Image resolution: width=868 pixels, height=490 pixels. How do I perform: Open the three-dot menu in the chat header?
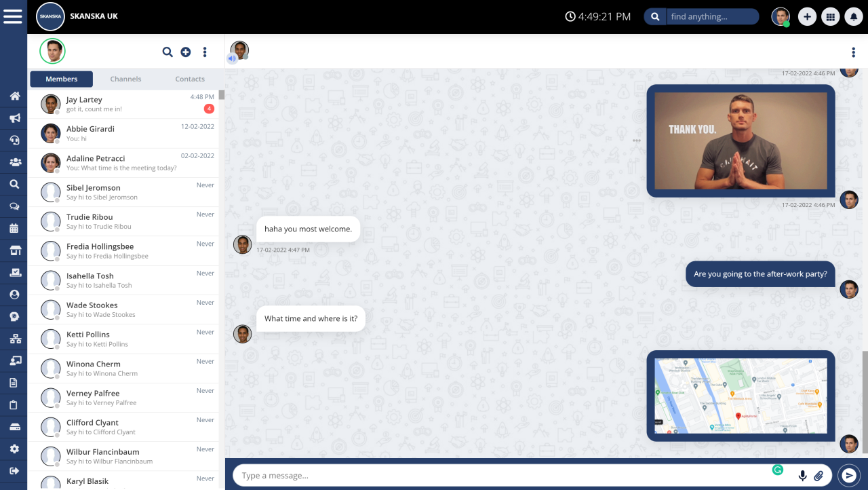point(853,51)
